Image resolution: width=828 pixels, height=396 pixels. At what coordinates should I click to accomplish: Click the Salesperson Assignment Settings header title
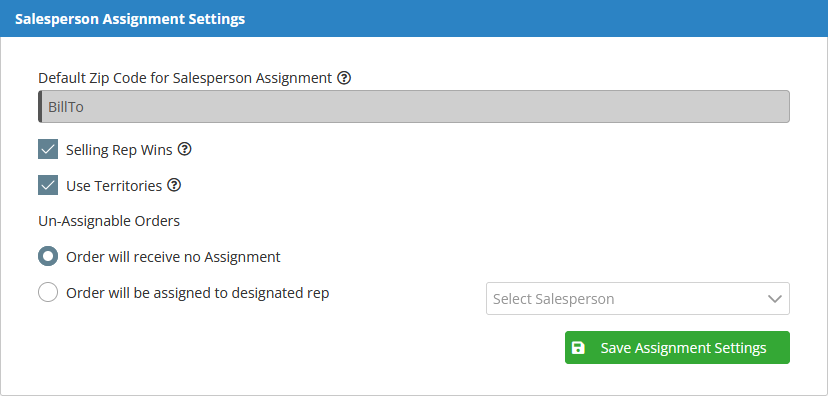pos(130,19)
